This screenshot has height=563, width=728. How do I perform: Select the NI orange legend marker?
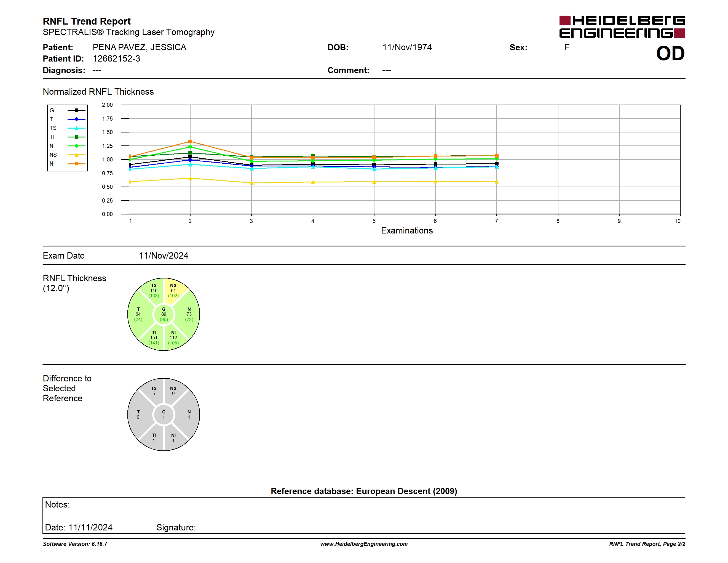coord(76,163)
